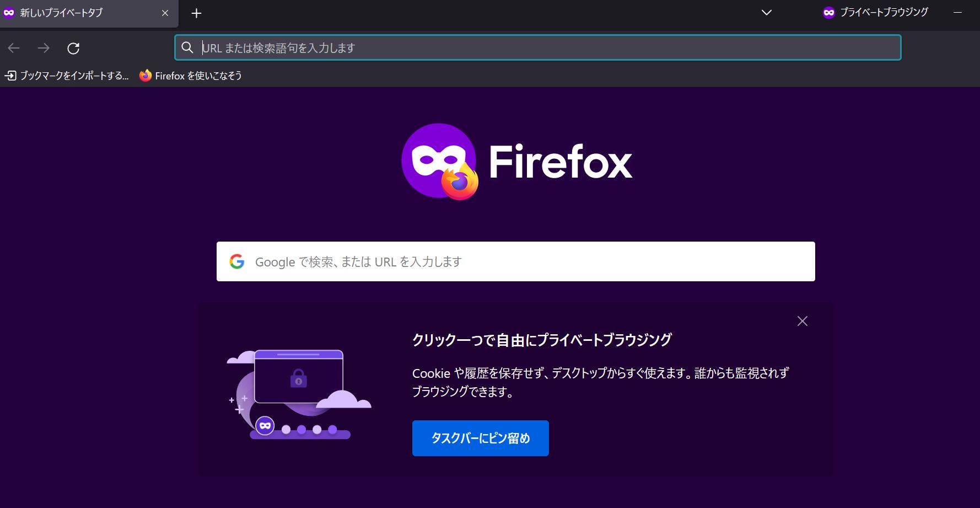980x508 pixels.
Task: Click the Firefox wordmark text
Action: [561, 162]
